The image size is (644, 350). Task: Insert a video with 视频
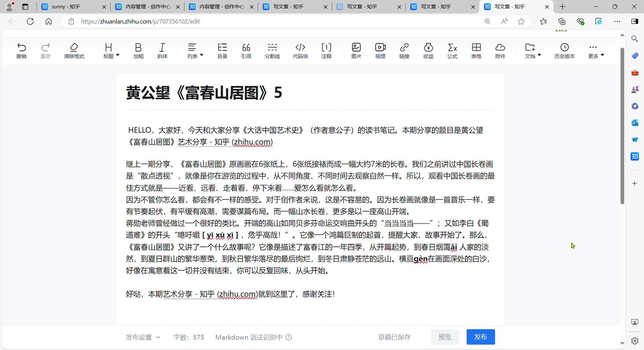pos(380,51)
